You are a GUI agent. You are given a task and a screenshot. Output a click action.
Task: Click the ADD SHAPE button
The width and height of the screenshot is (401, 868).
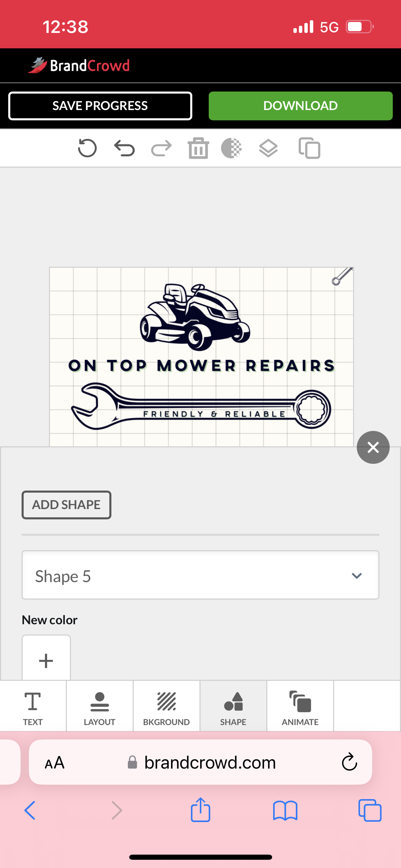(66, 505)
